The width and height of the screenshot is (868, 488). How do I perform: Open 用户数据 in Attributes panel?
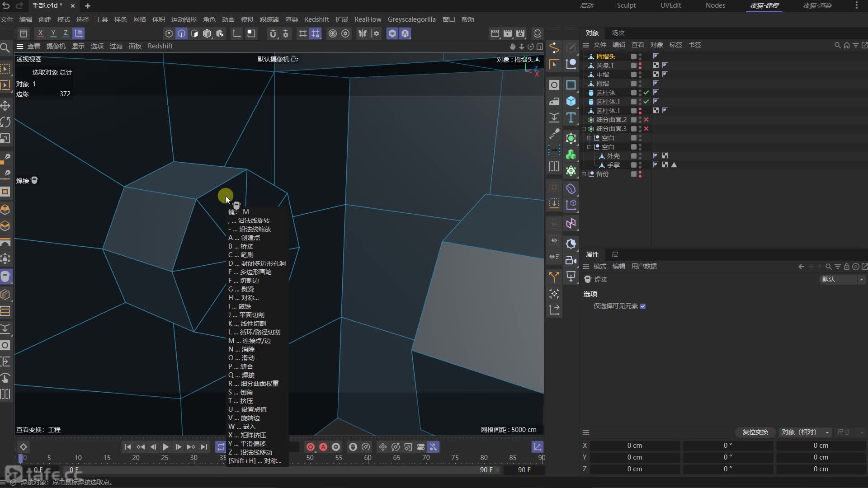(644, 266)
